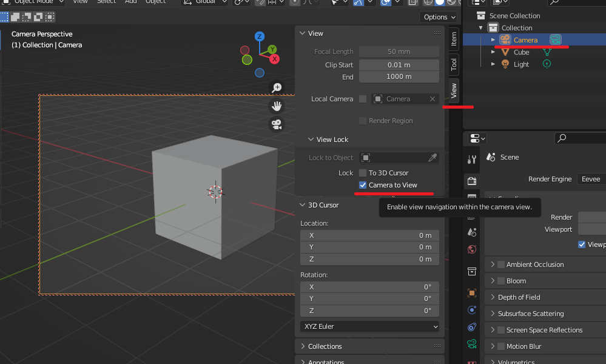Click the Lock to Object field
Screen dimensions: 606x364
tap(399, 158)
